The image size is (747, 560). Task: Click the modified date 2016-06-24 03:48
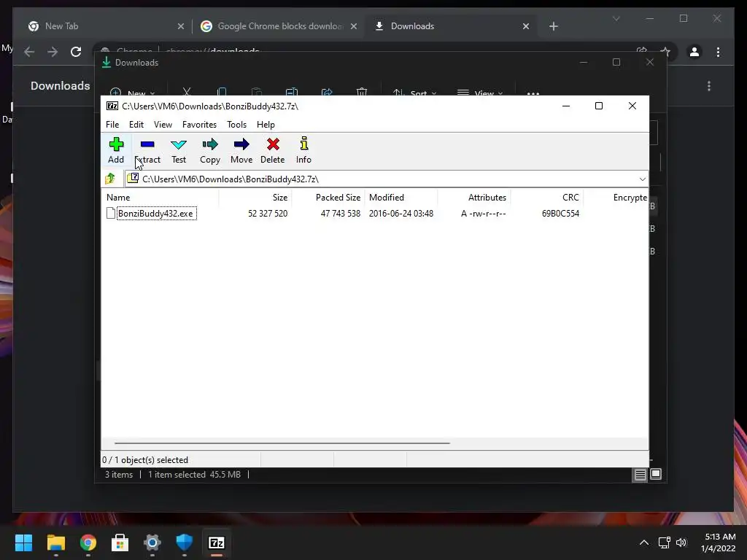point(401,214)
